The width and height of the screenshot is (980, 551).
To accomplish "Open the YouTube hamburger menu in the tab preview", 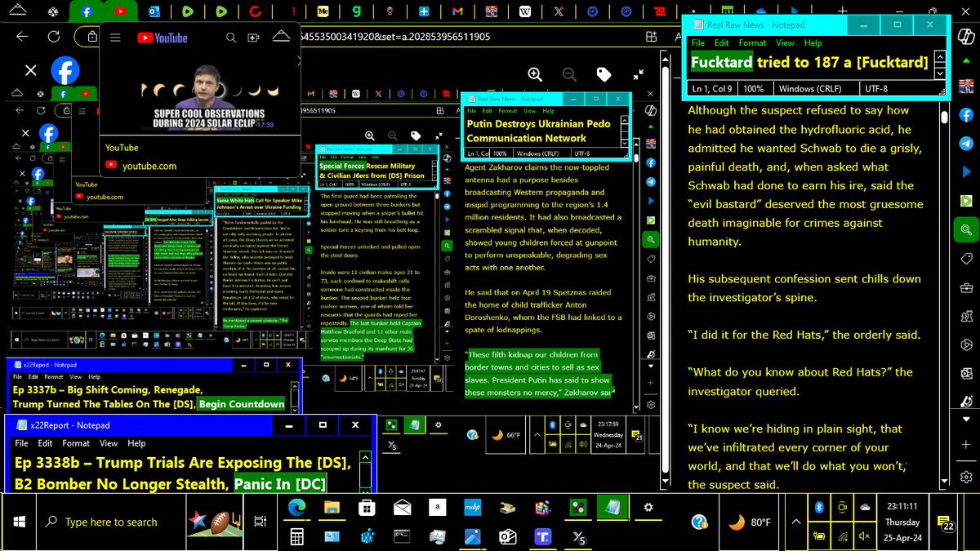I will click(115, 38).
